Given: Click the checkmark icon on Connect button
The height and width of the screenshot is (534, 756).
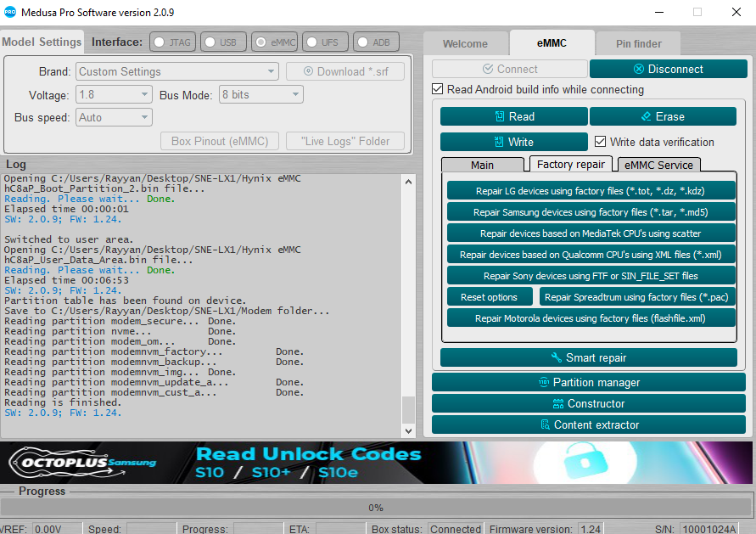Looking at the screenshot, I should [x=488, y=69].
